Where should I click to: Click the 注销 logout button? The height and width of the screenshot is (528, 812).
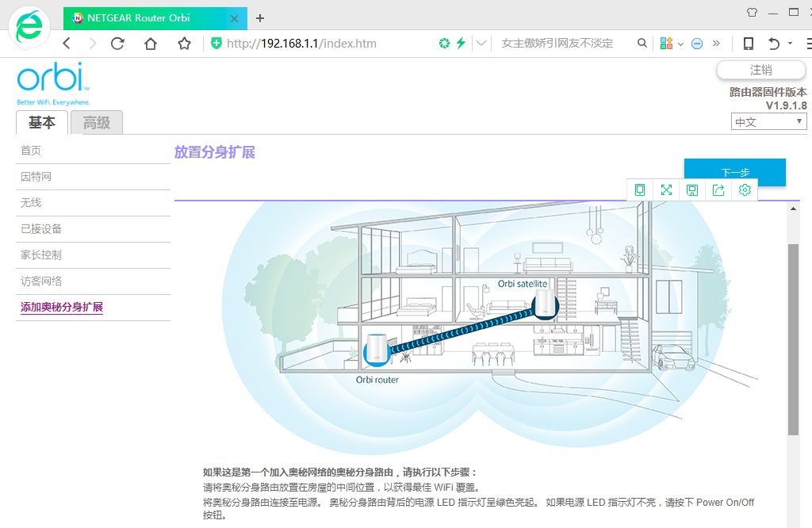point(760,70)
